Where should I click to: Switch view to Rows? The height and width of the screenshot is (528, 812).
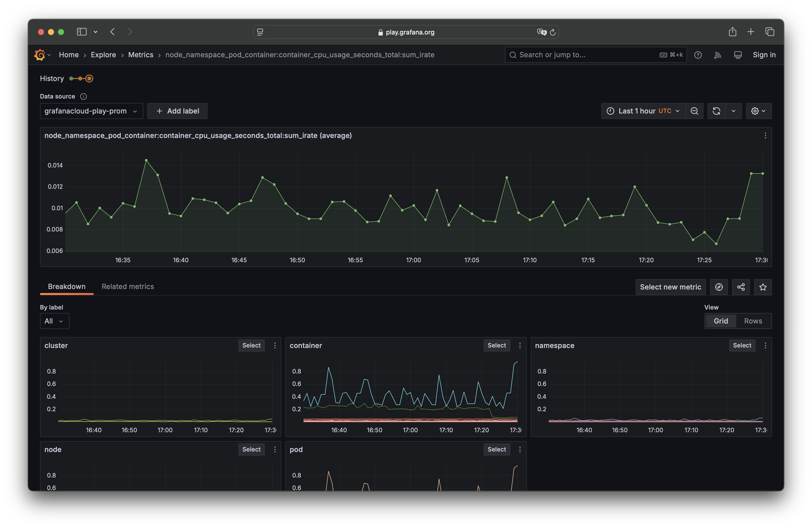(x=753, y=321)
